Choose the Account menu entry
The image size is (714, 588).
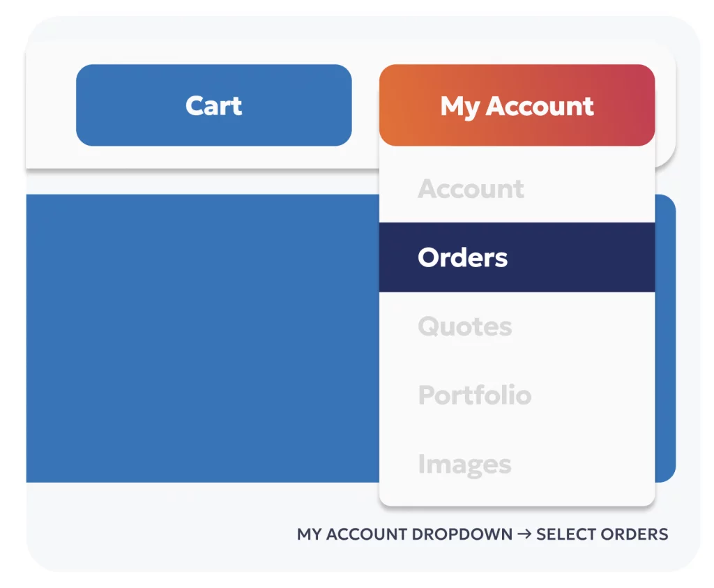pos(517,188)
